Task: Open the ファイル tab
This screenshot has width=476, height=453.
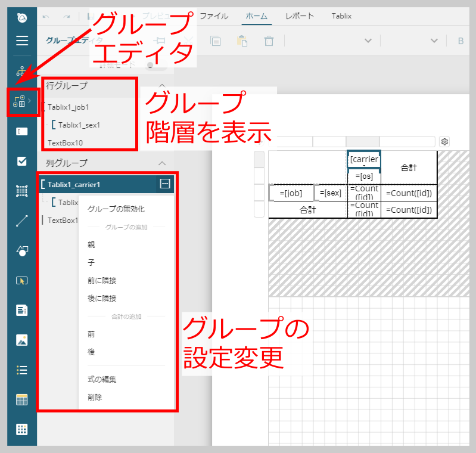Action: tap(214, 16)
